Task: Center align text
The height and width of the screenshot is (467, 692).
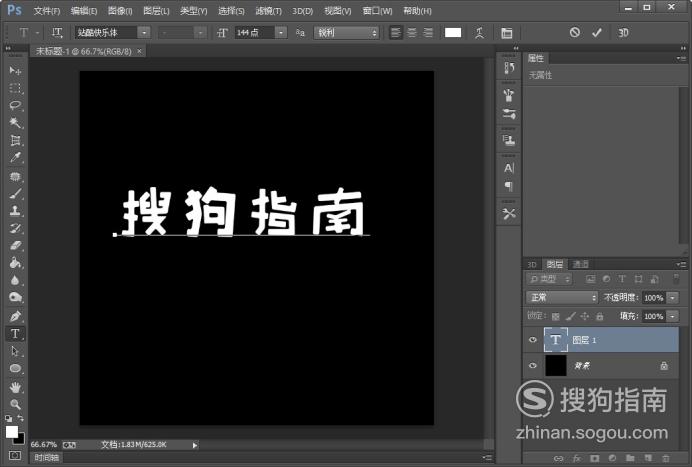Action: 412,33
